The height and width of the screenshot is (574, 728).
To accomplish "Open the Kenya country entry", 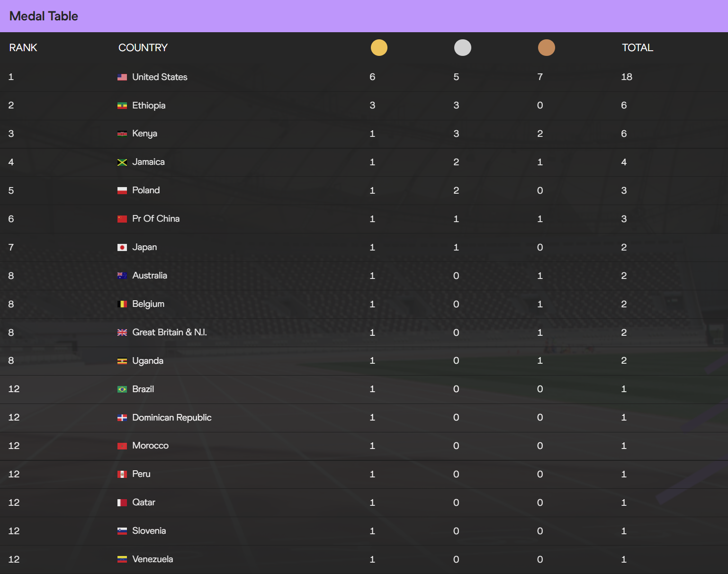I will pos(144,134).
